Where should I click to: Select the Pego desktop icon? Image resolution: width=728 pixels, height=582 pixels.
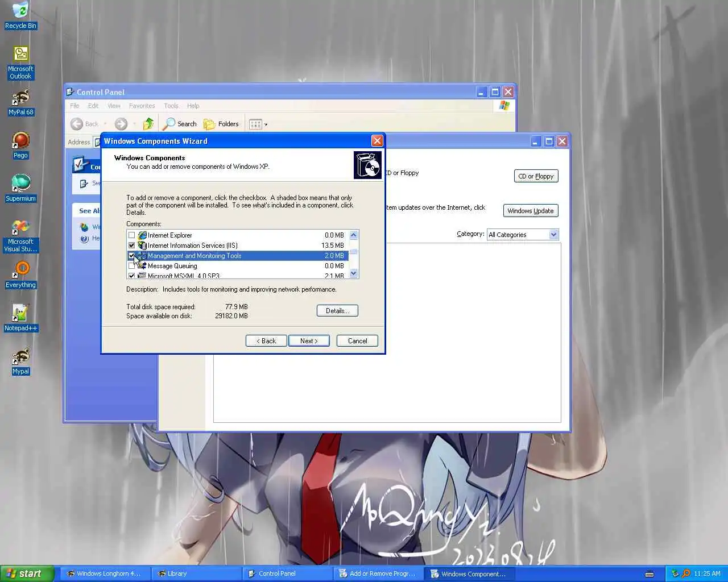tap(20, 145)
